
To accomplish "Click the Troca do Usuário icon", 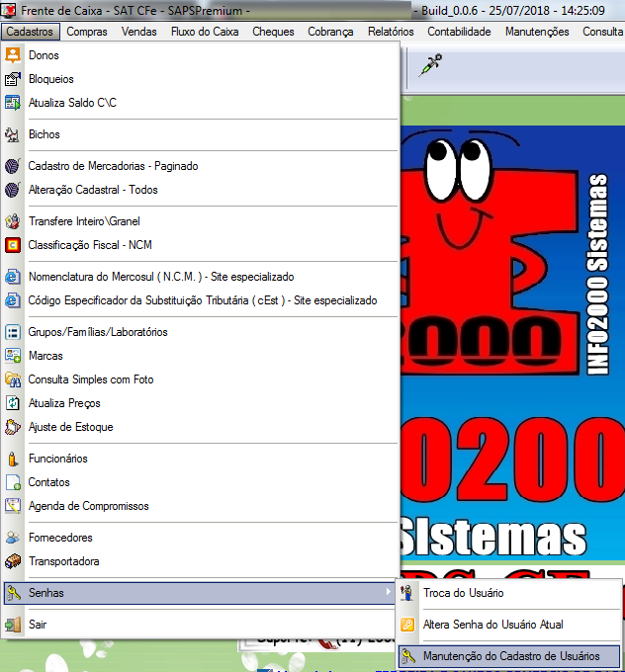I will click(407, 593).
